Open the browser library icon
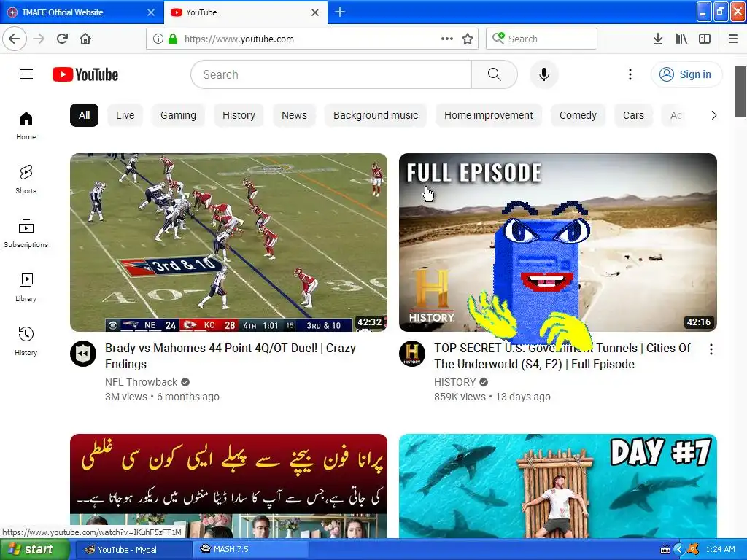 [681, 39]
